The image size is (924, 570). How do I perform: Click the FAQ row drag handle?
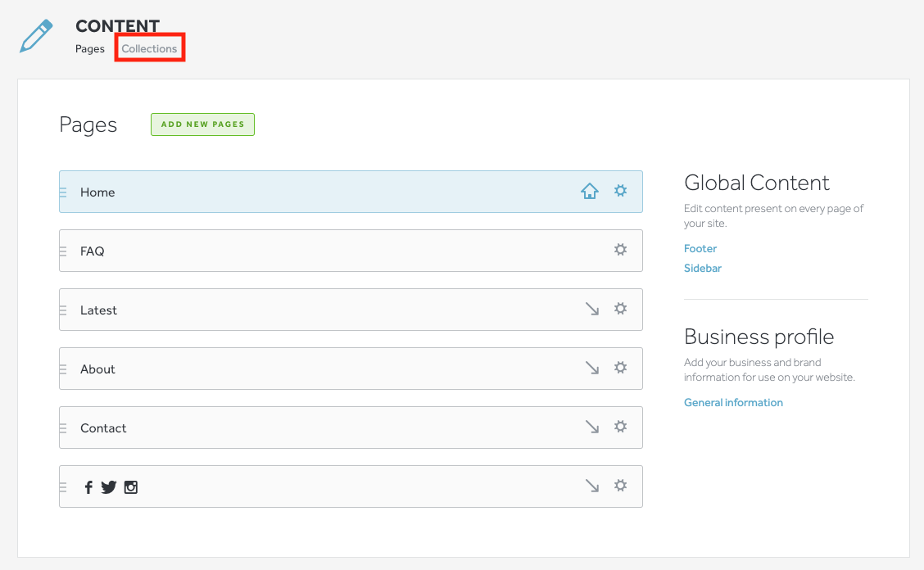[x=63, y=251]
